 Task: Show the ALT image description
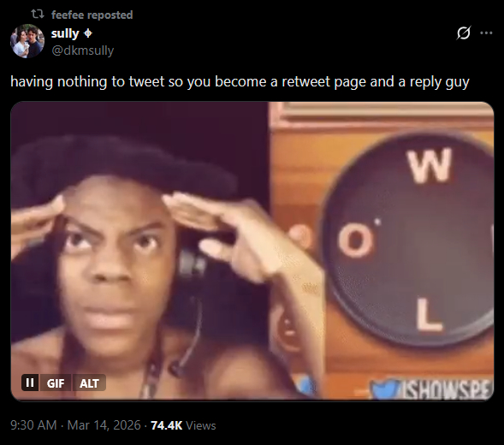pyautogui.click(x=89, y=383)
